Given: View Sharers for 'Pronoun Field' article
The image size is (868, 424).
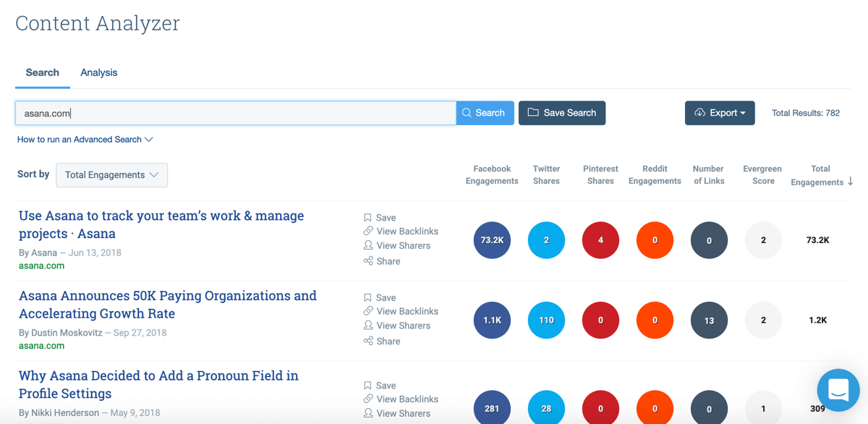Looking at the screenshot, I should click(x=397, y=414).
